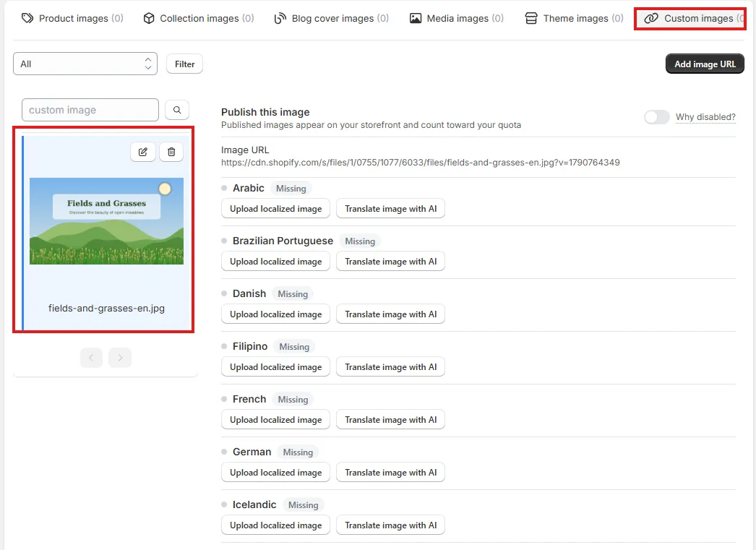This screenshot has height=550, width=756.
Task: Focus the custom image search field
Action: pos(90,110)
